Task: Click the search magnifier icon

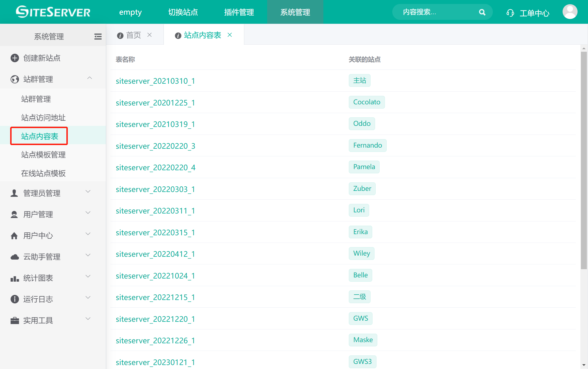Action: pyautogui.click(x=482, y=12)
